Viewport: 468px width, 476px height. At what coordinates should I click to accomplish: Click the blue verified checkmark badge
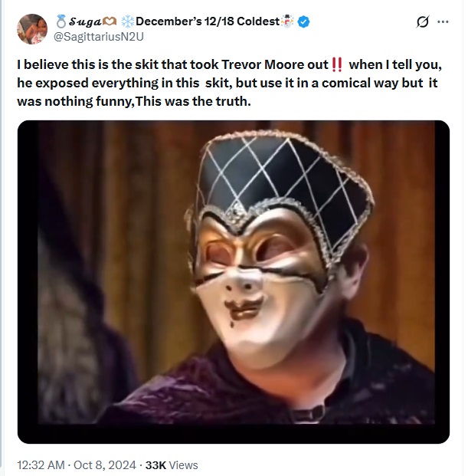(303, 21)
